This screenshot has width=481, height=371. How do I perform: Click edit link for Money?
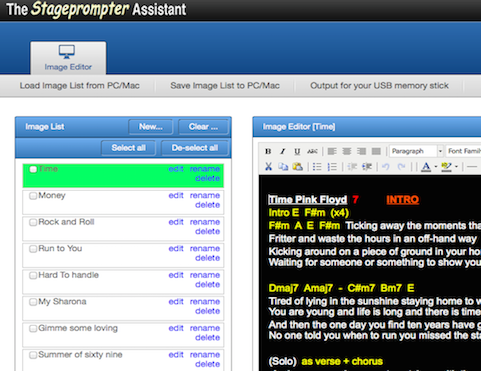pyautogui.click(x=176, y=195)
